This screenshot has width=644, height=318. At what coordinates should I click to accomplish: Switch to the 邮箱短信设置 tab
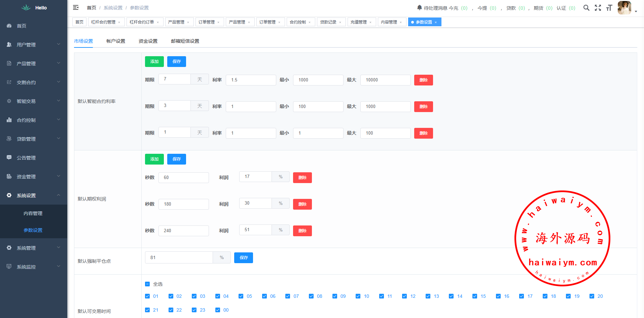[x=185, y=41]
